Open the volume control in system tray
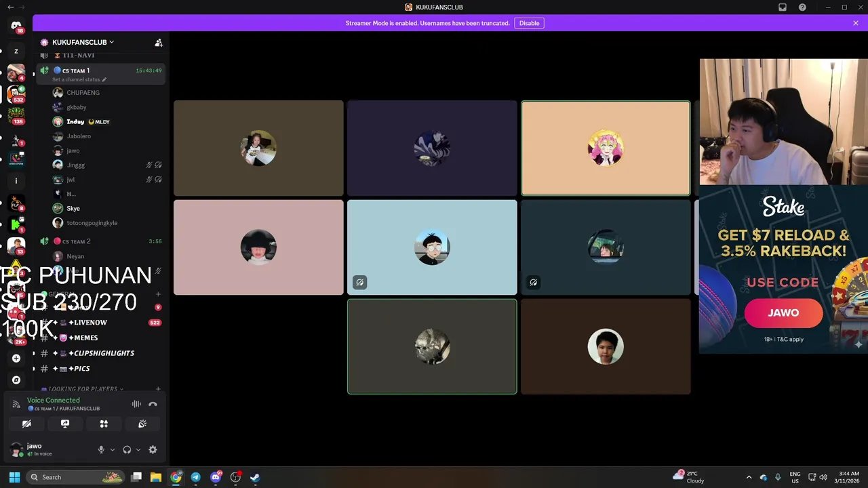 coord(823,477)
